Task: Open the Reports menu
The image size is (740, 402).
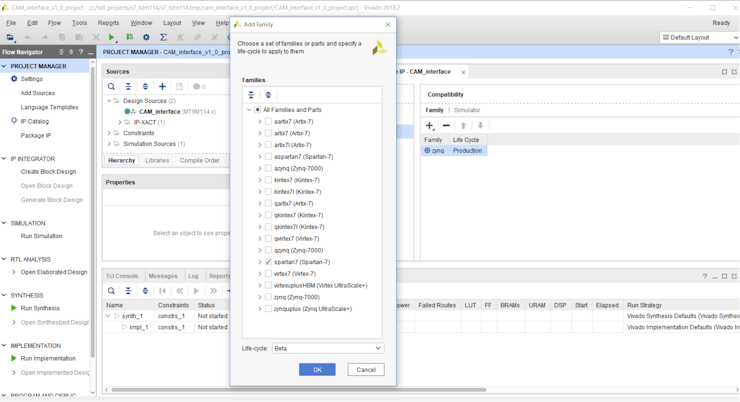Action: (109, 23)
